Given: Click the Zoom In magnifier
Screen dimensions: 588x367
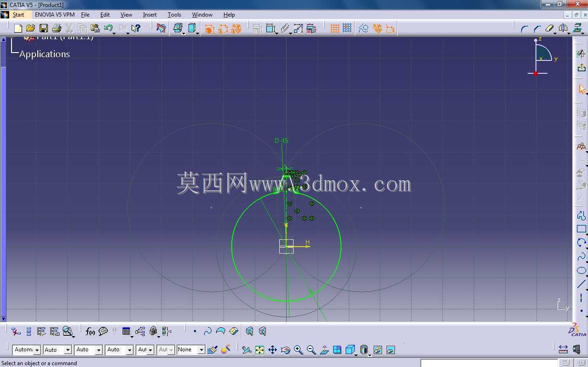Looking at the screenshot, I should coord(298,350).
